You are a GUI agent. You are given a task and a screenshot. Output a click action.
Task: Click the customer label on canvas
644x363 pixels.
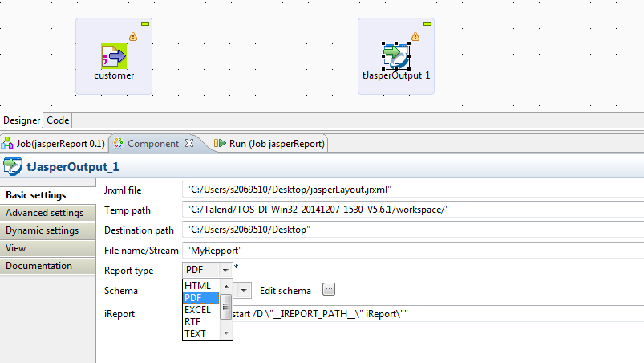pos(114,75)
